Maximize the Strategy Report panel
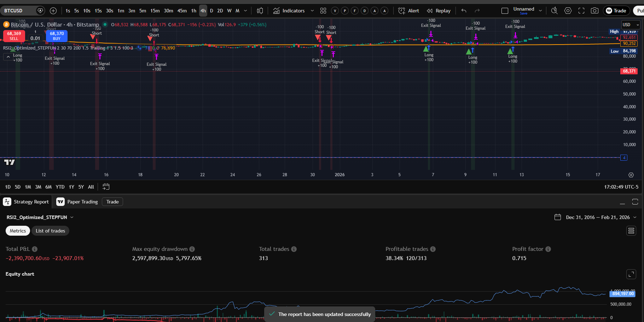This screenshot has width=644, height=322. click(x=635, y=202)
